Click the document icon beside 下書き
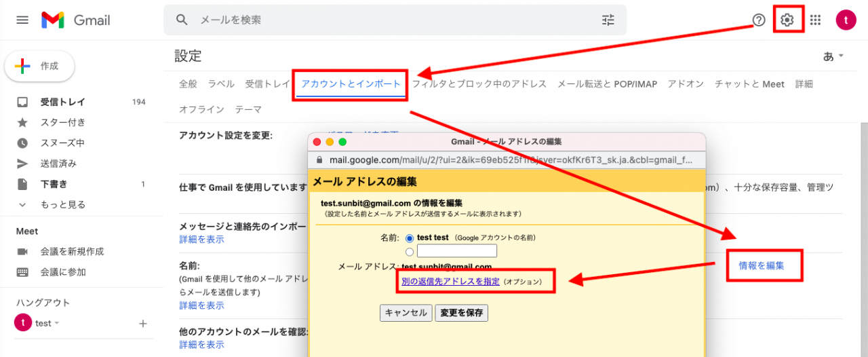This screenshot has height=357, width=868. [x=22, y=183]
